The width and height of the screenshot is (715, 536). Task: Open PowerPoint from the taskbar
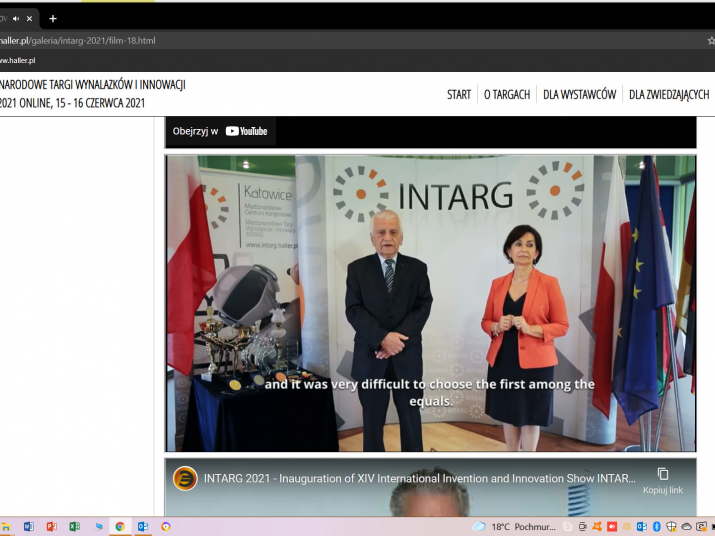51,526
